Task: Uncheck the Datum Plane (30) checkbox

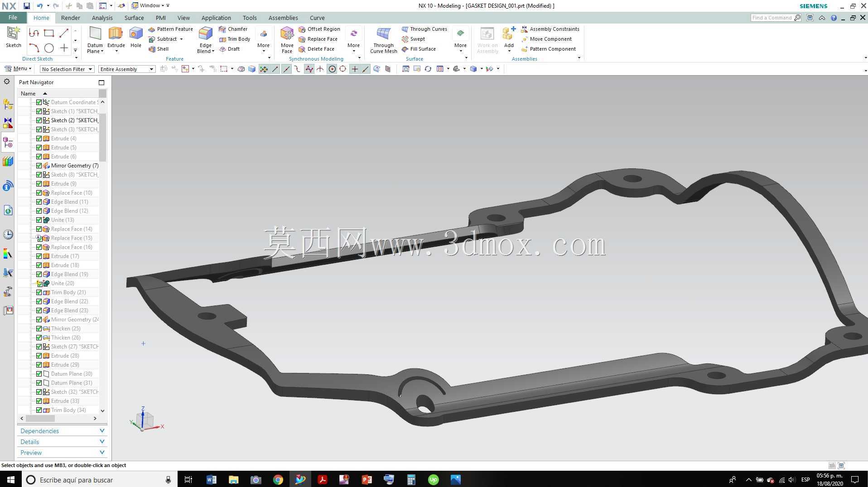Action: [39, 374]
